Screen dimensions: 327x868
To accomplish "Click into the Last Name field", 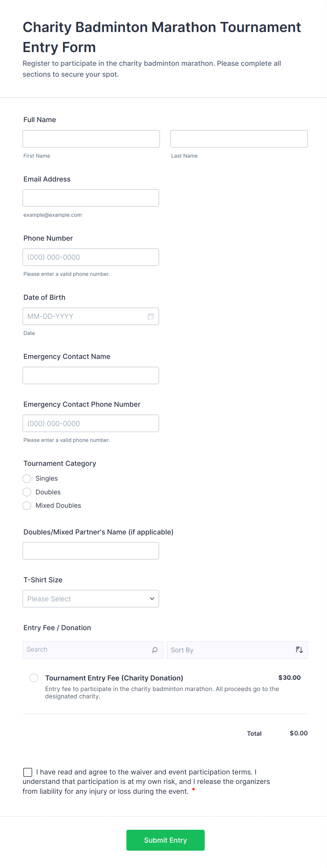I will coord(239,139).
